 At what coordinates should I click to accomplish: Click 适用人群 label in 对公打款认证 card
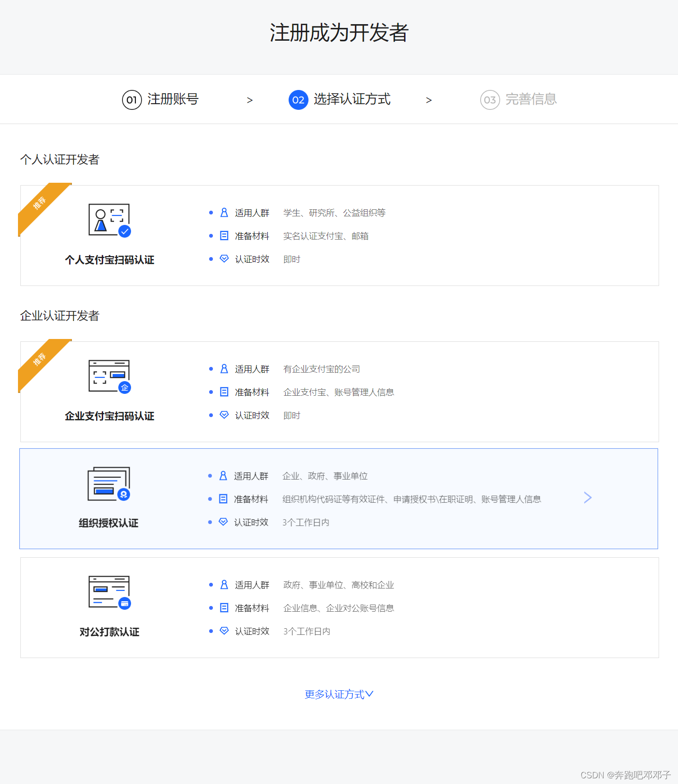pyautogui.click(x=252, y=585)
